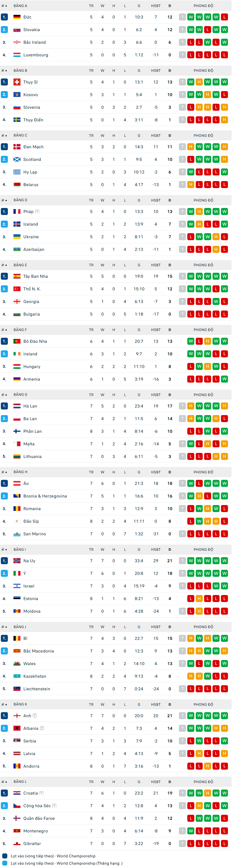Toggle the ? badge next to Tây Ban Nha's form
The image size is (233, 868).
tap(183, 276)
